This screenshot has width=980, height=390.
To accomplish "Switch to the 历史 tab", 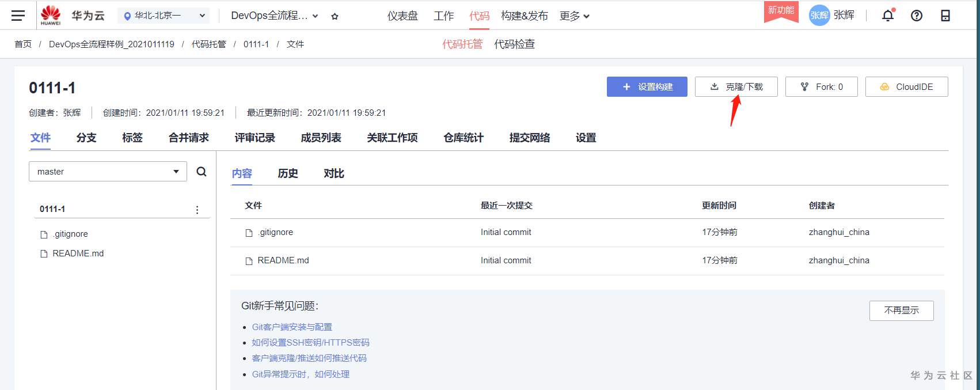I will coord(288,173).
